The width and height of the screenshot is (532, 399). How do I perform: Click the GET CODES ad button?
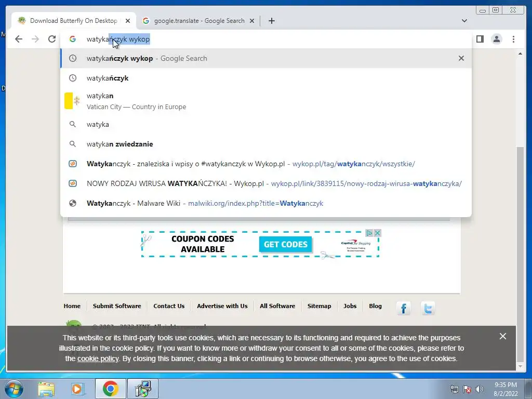coord(285,244)
